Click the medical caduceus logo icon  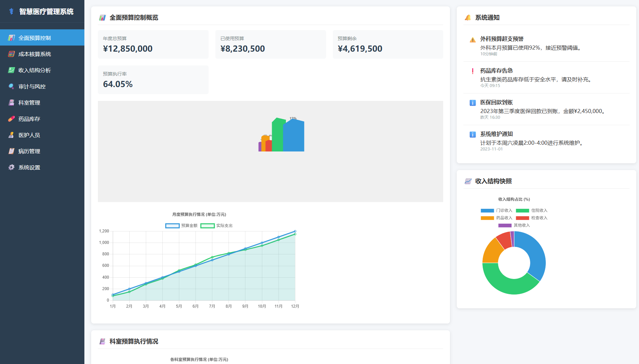click(11, 11)
